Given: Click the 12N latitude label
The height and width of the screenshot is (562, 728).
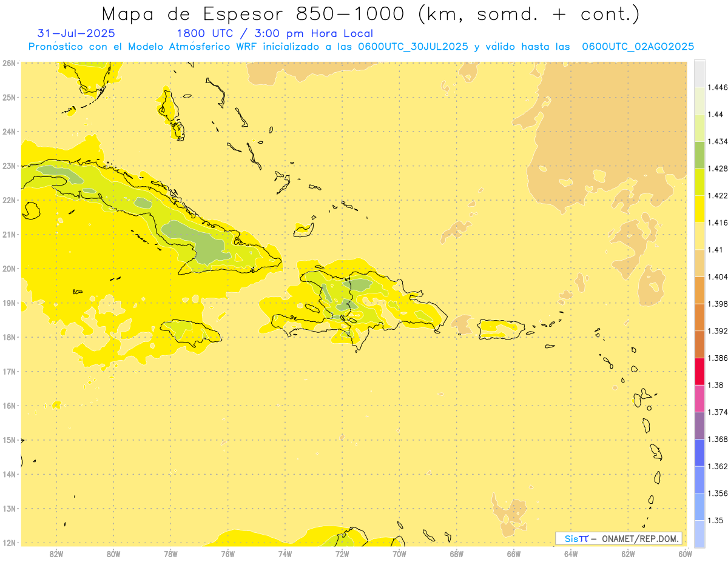Looking at the screenshot, I should pyautogui.click(x=9, y=543).
